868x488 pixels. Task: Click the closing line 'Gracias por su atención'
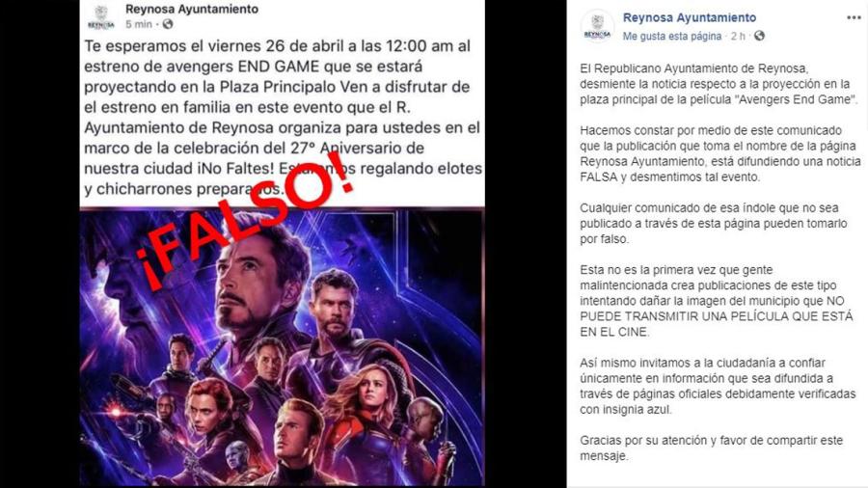click(712, 448)
